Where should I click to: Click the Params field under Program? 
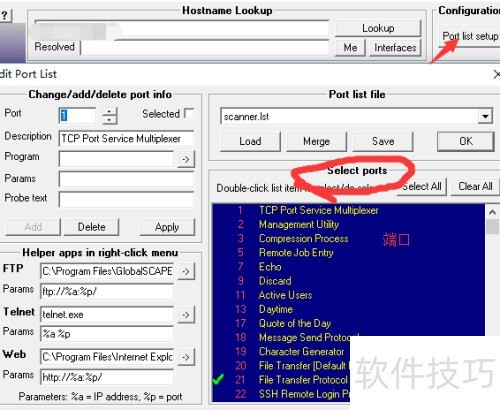pyautogui.click(x=126, y=179)
